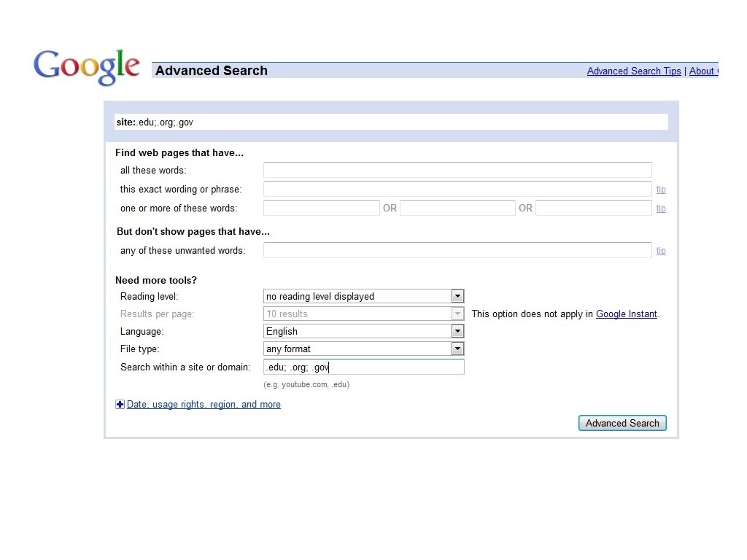Click the third one-or-more words box
Image resolution: width=747 pixels, height=560 pixels.
click(593, 208)
